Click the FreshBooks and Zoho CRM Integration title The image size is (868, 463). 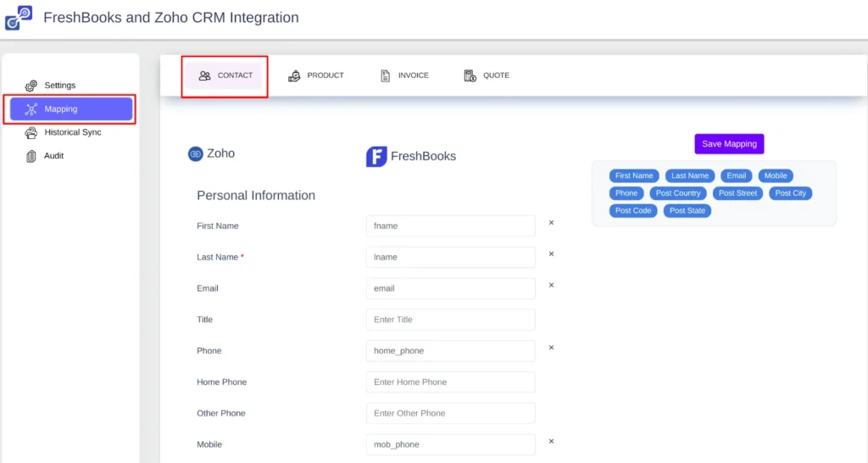[171, 18]
